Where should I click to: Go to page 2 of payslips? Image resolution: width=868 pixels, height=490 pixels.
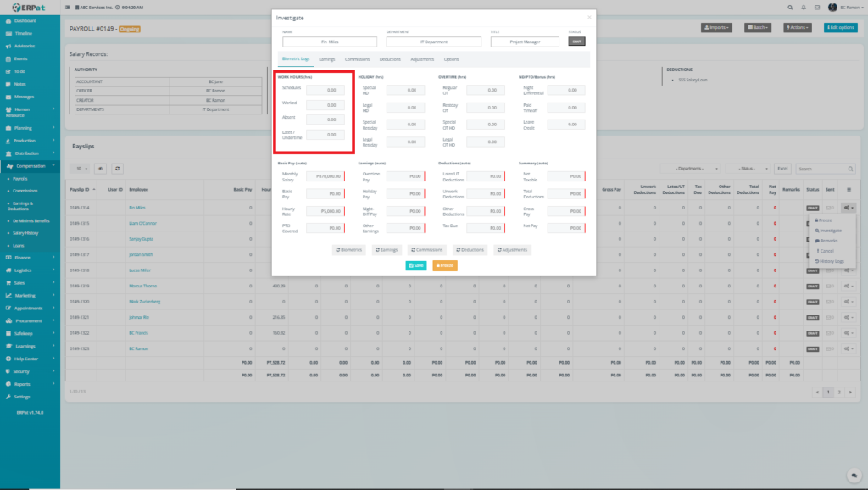point(838,393)
